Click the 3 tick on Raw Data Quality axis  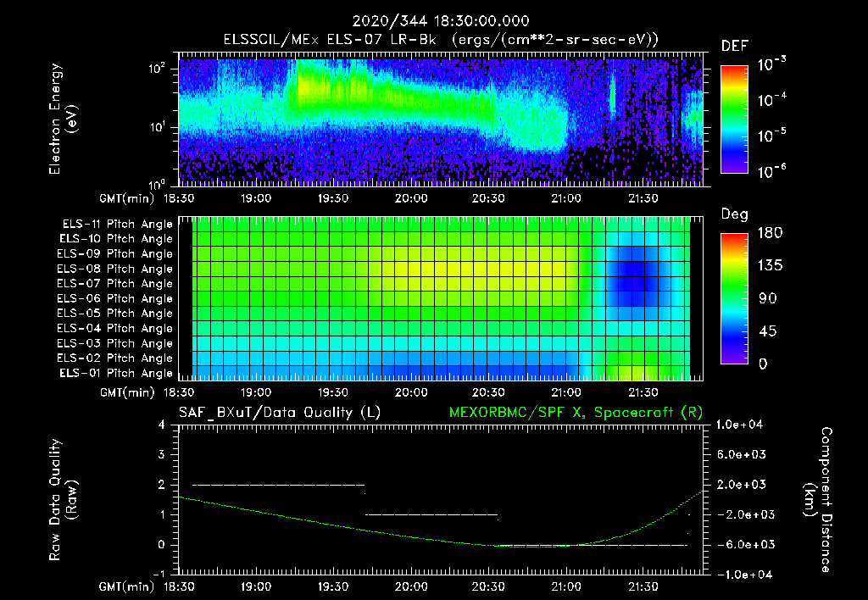[162, 455]
